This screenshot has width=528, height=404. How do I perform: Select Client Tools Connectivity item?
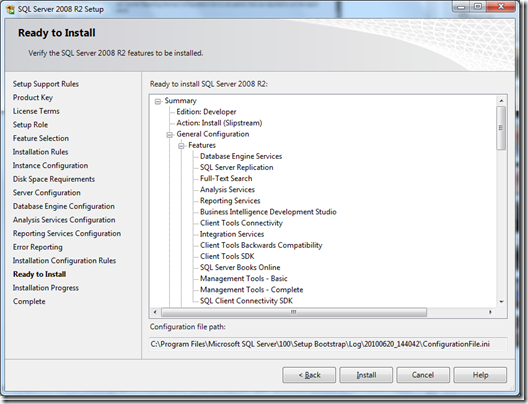(x=241, y=223)
